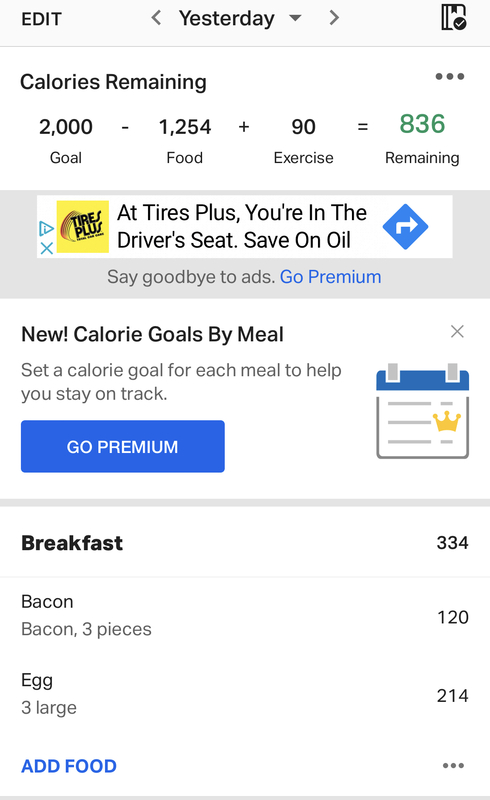Viewport: 490px width, 800px height.
Task: Tap EDIT in the top bar
Action: (41, 19)
